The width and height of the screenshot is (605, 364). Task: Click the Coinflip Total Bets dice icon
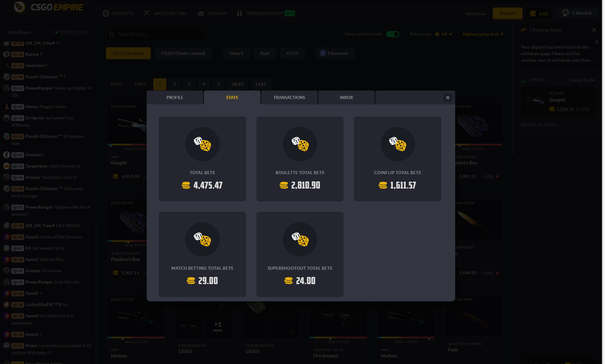397,144
